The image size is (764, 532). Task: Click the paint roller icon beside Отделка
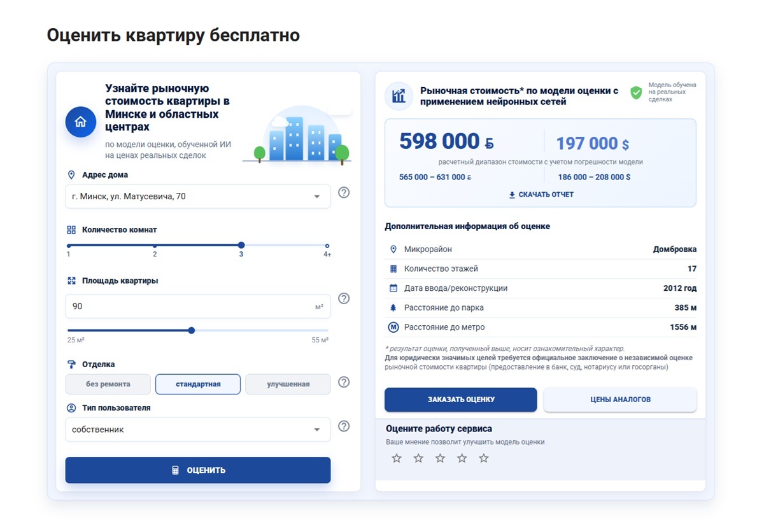[x=71, y=365]
